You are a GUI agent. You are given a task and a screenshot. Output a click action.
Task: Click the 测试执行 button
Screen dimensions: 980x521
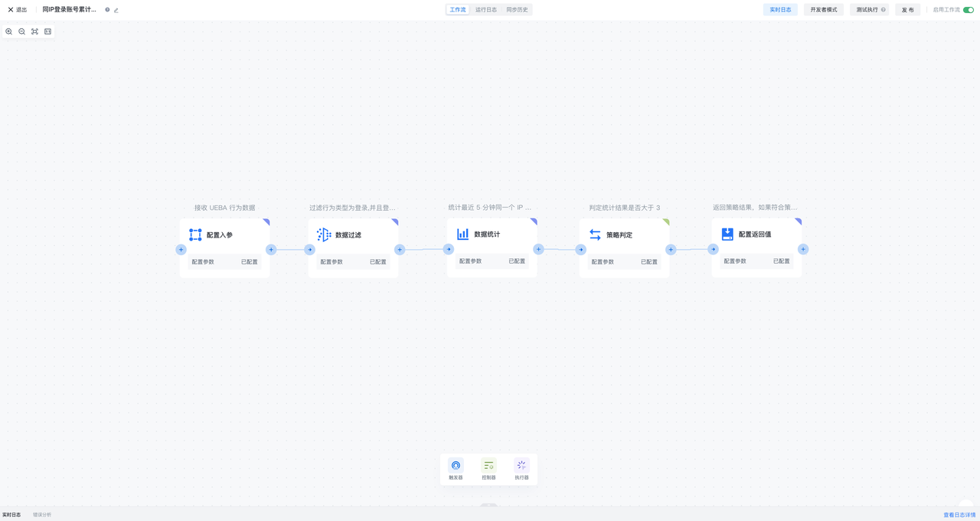(867, 9)
